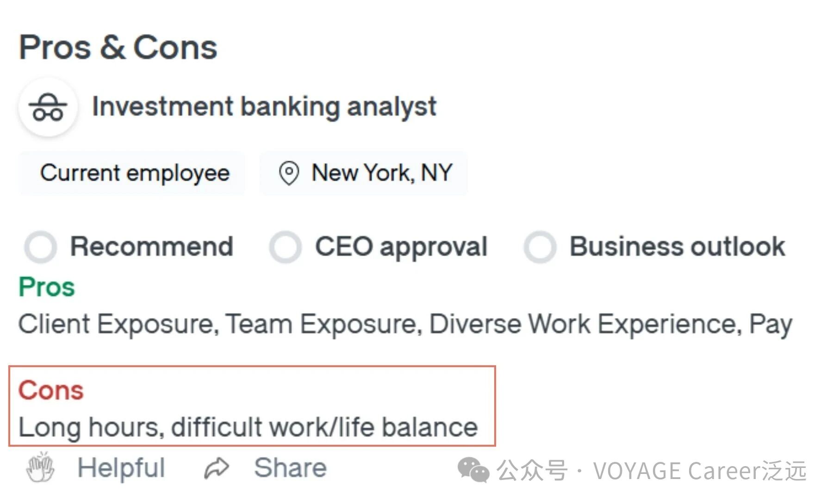Click the anonymous reviewer avatar icon
The height and width of the screenshot is (504, 833).
pyautogui.click(x=48, y=107)
